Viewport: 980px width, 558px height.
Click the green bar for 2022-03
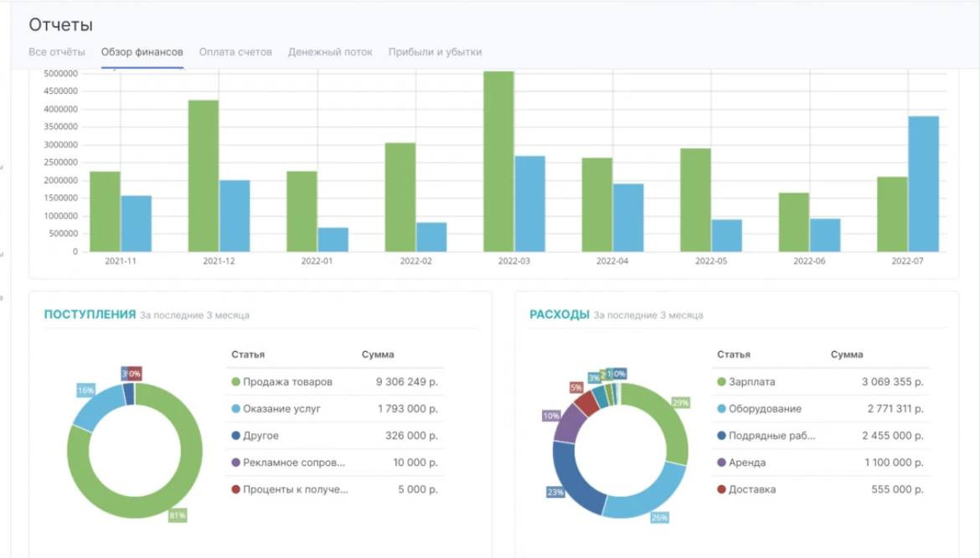pos(498,161)
